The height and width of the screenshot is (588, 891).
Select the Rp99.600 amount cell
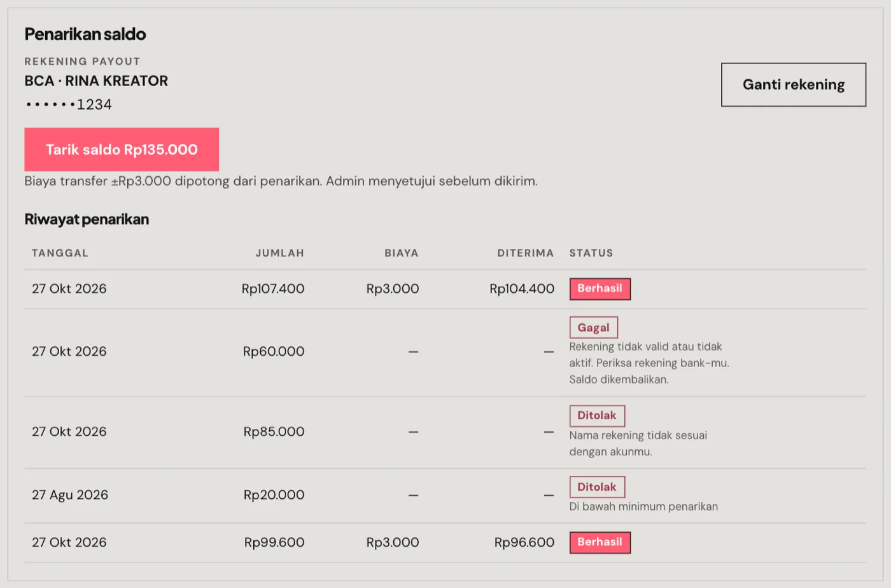click(274, 542)
